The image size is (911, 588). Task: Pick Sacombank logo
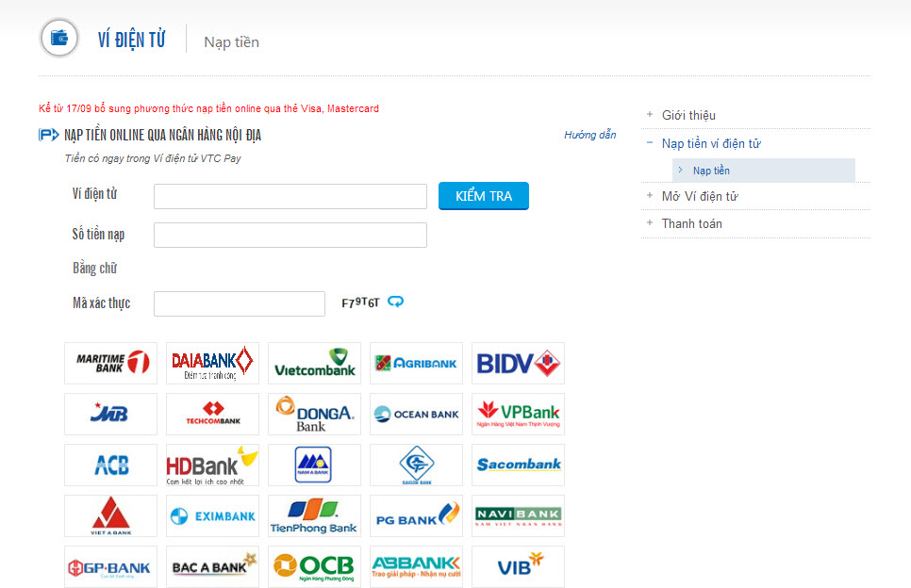[x=519, y=465]
